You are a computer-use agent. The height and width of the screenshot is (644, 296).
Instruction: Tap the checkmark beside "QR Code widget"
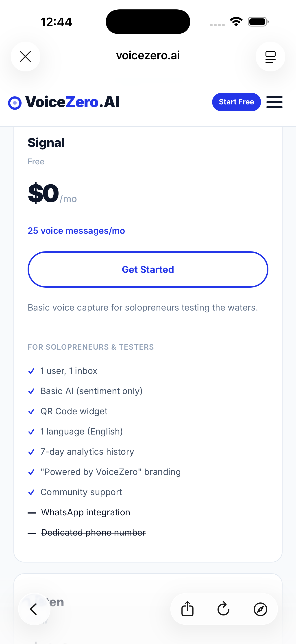(31, 411)
